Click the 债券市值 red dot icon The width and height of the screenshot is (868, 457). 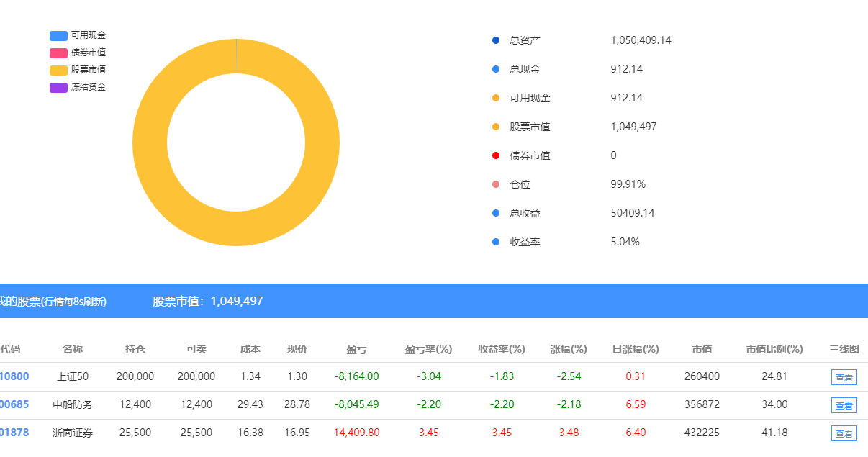[x=495, y=155]
